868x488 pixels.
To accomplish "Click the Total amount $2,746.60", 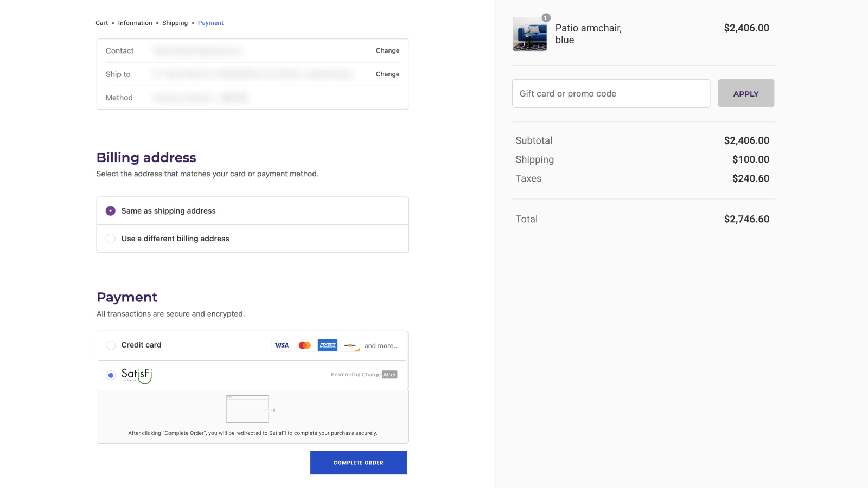I will [x=746, y=219].
